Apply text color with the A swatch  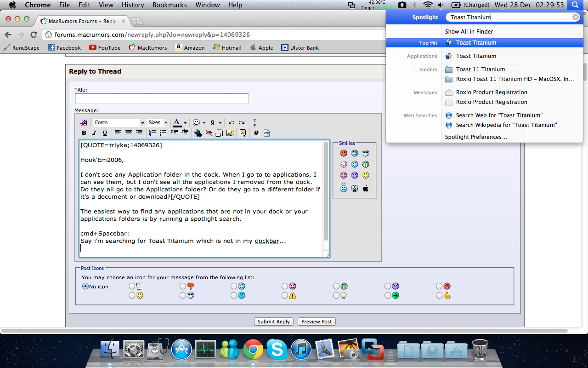pos(177,123)
